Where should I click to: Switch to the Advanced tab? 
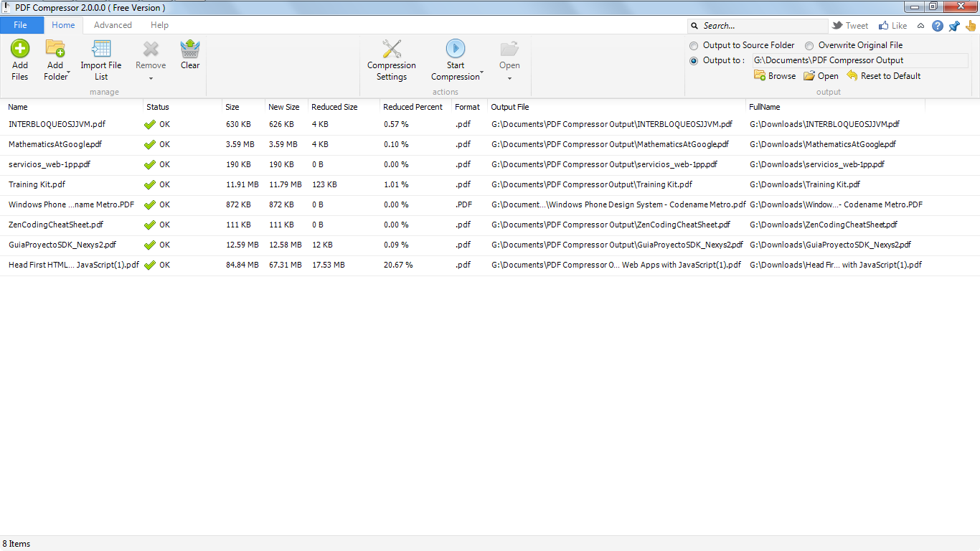pyautogui.click(x=113, y=25)
